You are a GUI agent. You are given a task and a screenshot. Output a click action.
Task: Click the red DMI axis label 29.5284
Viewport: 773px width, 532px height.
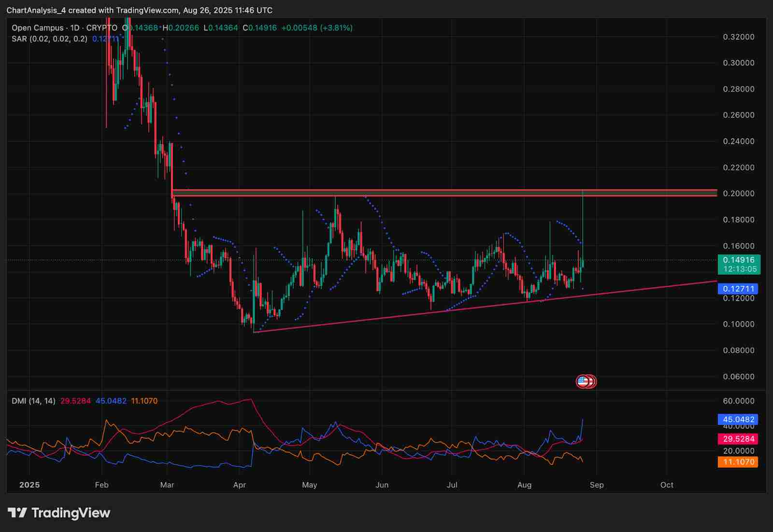[737, 439]
